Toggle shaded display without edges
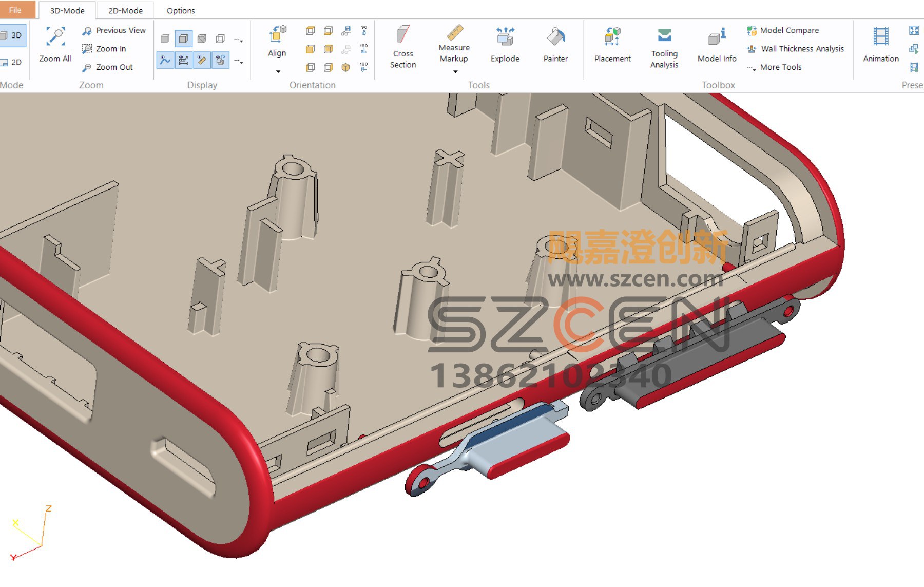924x587 pixels. coord(165,39)
